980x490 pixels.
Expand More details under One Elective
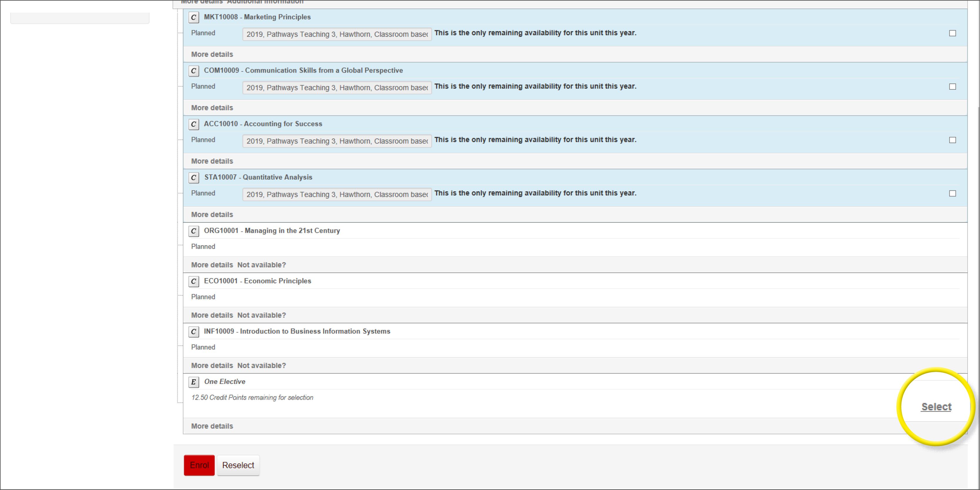(x=212, y=426)
